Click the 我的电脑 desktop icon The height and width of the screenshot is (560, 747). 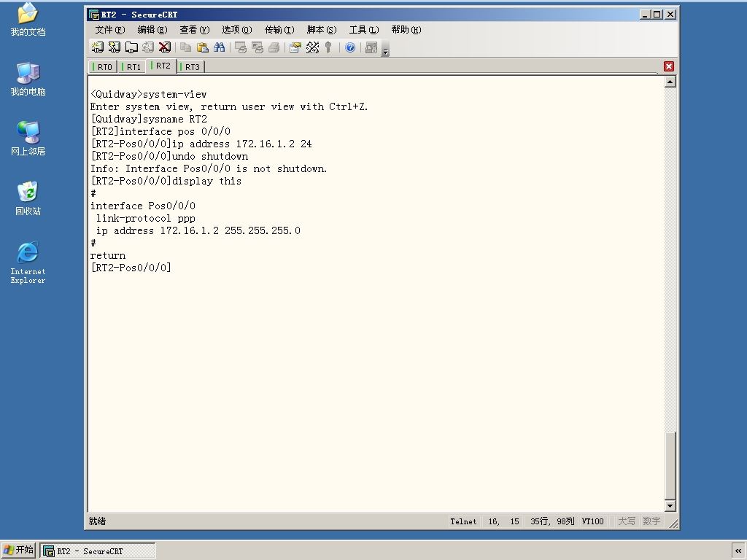coord(28,79)
